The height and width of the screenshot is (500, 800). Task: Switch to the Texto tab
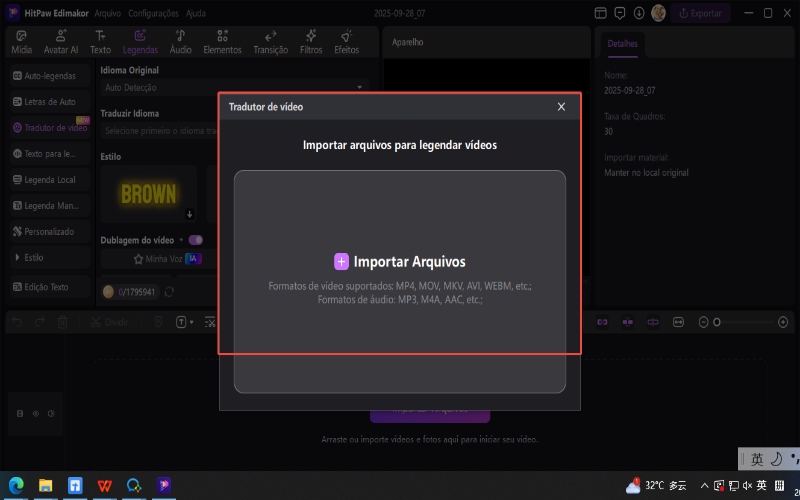coord(101,42)
